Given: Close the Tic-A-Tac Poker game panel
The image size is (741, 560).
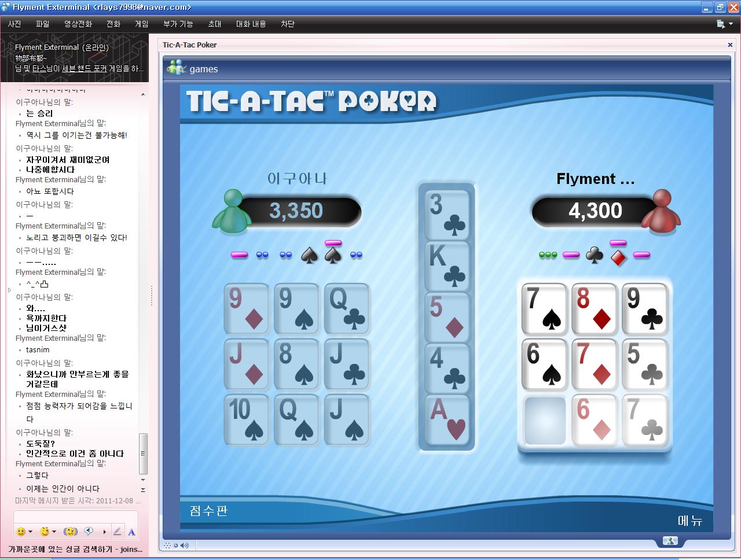Looking at the screenshot, I should tap(730, 45).
